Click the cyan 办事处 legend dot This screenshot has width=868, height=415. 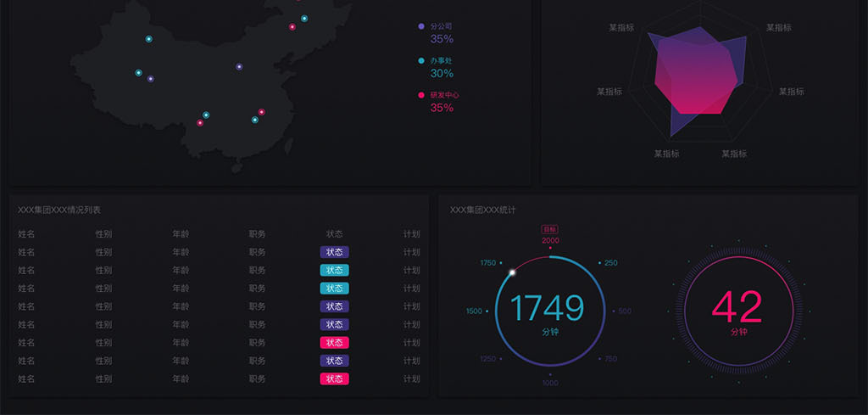pyautogui.click(x=421, y=61)
